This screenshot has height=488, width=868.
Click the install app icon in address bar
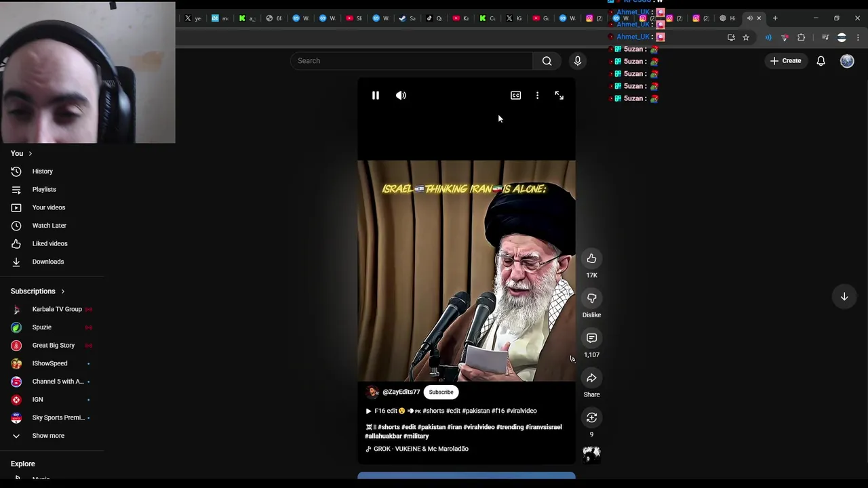click(x=731, y=38)
